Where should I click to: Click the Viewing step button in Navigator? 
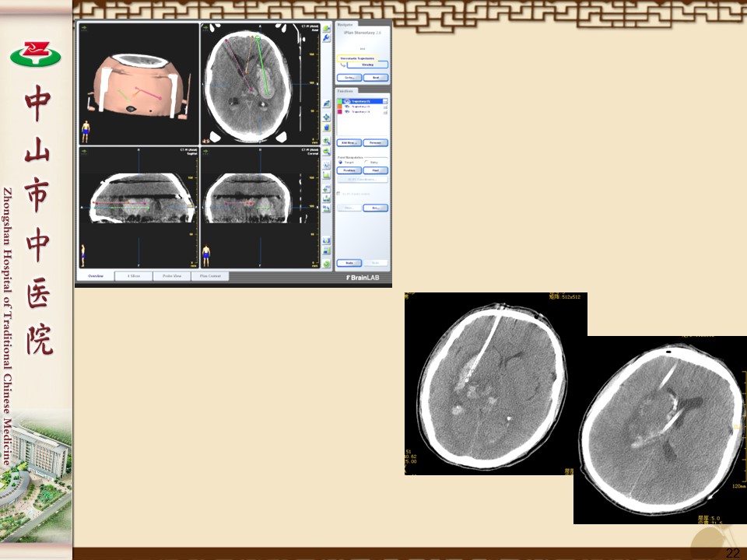367,65
